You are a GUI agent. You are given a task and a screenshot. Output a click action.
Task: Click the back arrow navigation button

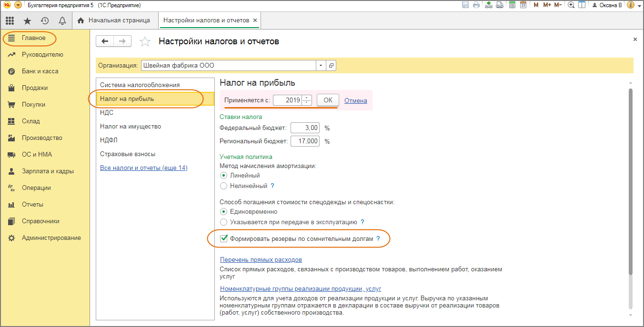pos(105,41)
